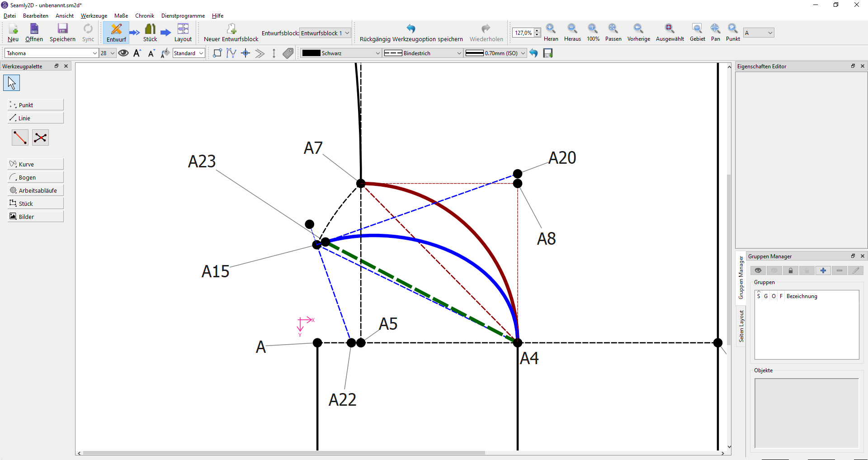This screenshot has height=460, width=868.
Task: Pick the red line-between-points tool
Action: [x=20, y=138]
